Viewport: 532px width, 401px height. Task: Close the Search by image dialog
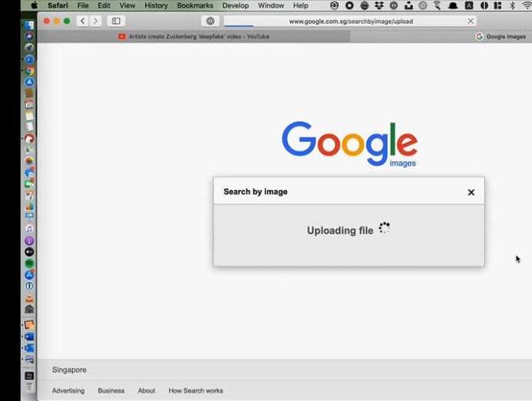point(471,192)
